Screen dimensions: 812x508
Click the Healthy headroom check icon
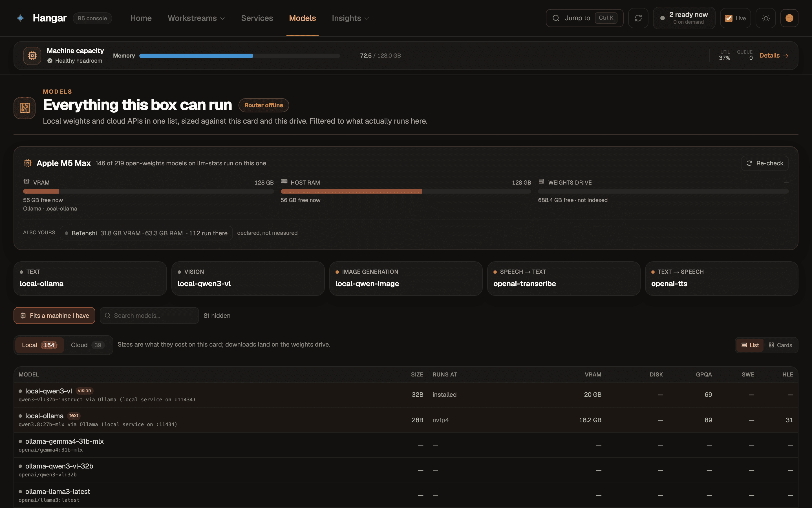point(50,61)
